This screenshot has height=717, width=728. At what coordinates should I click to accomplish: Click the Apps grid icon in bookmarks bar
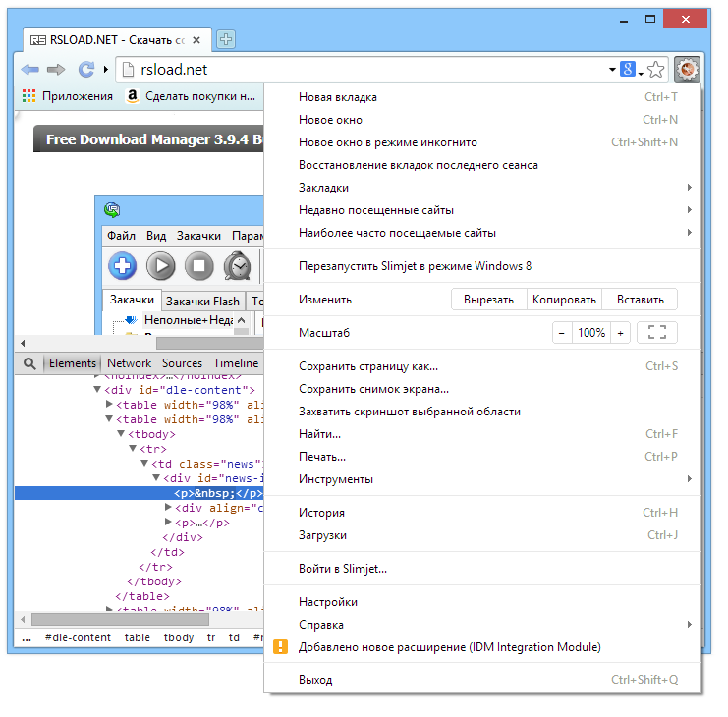(28, 96)
